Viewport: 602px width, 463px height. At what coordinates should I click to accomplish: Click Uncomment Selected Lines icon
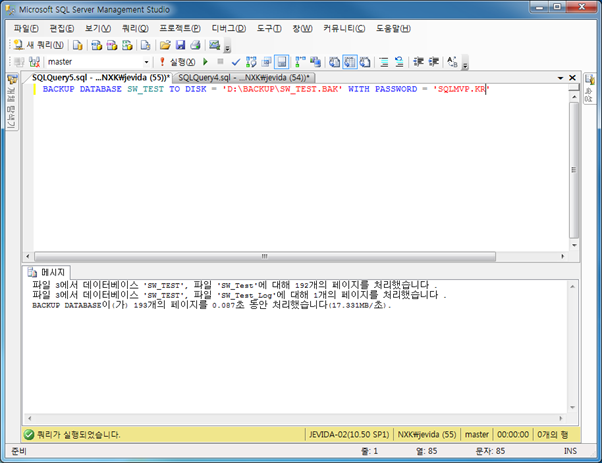pyautogui.click(x=399, y=62)
